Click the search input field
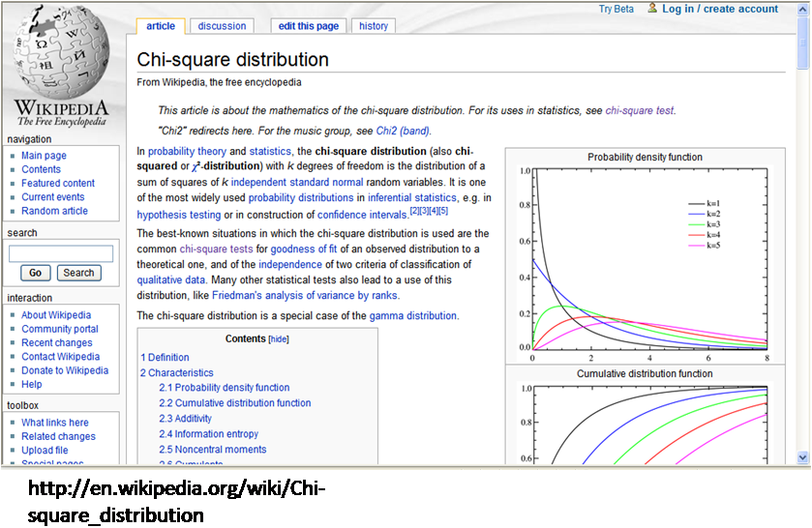Viewport: 812px width, 528px height. pos(61,253)
